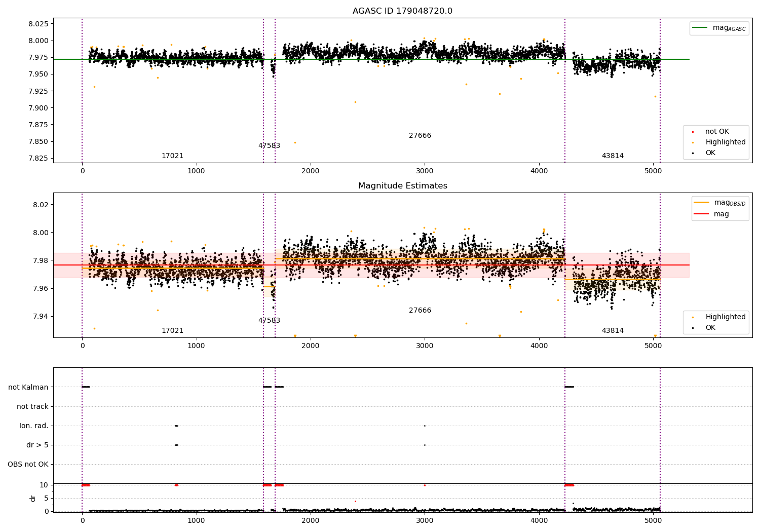Click the 'Magnitude Estimates' subplot title
Screen dimensions: 760x532
click(402, 186)
